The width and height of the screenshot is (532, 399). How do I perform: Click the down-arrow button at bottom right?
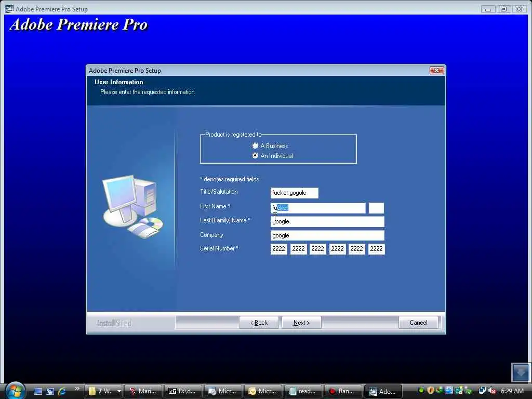(521, 372)
